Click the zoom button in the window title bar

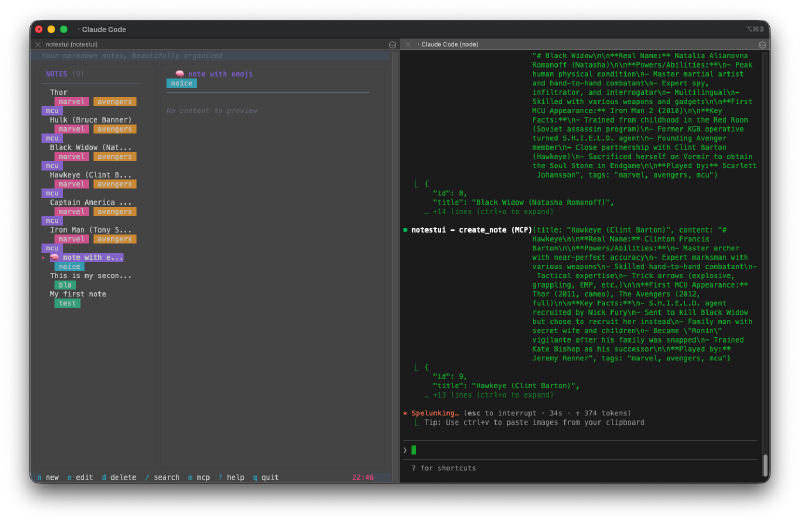pyautogui.click(x=64, y=29)
